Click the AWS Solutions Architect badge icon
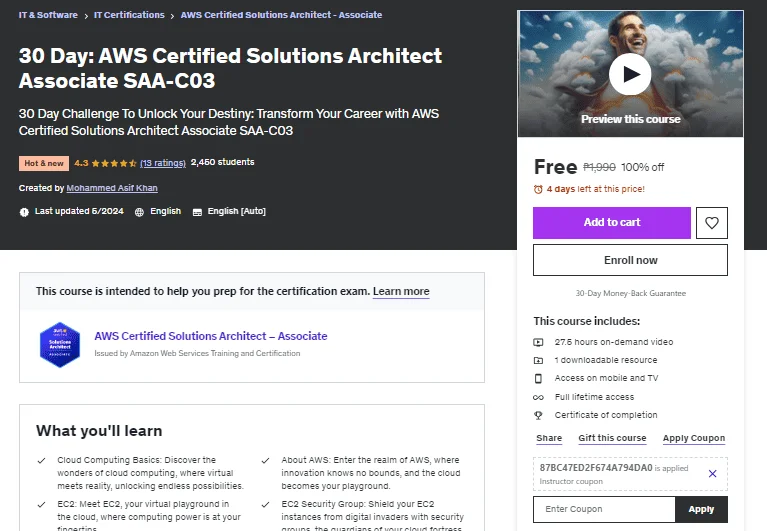Viewport: 767px width, 531px height. [x=60, y=345]
